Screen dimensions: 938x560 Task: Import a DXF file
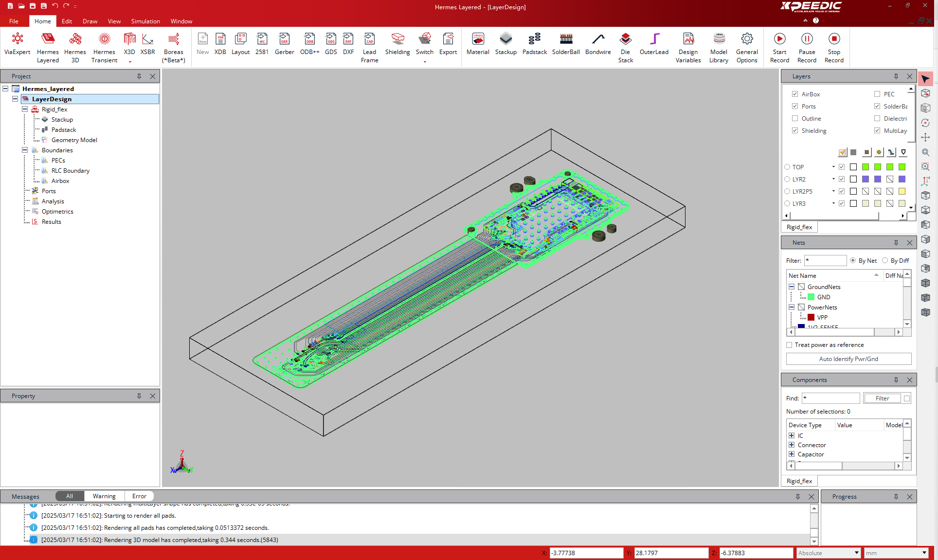pos(348,44)
